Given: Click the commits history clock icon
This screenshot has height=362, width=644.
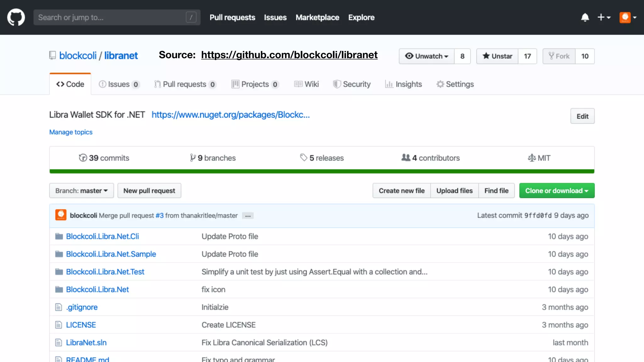Looking at the screenshot, I should (83, 158).
